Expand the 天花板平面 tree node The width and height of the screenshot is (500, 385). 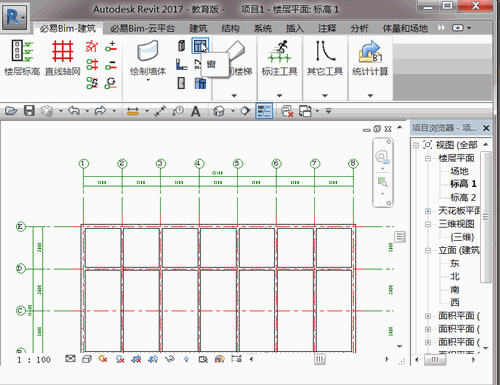(x=428, y=211)
